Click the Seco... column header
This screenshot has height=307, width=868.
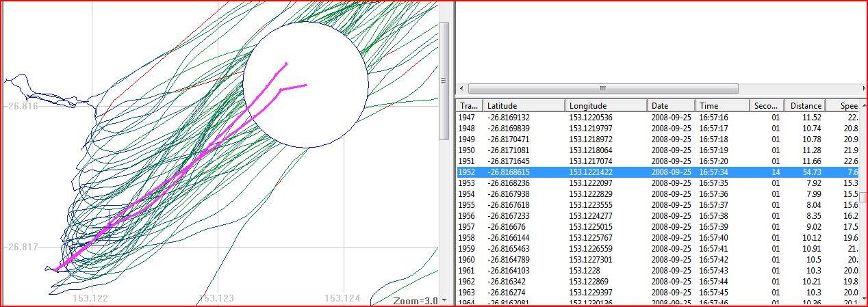(765, 106)
